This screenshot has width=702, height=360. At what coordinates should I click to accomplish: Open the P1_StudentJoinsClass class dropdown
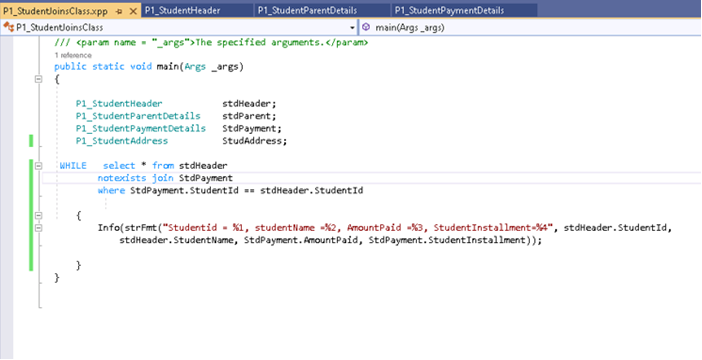click(352, 28)
